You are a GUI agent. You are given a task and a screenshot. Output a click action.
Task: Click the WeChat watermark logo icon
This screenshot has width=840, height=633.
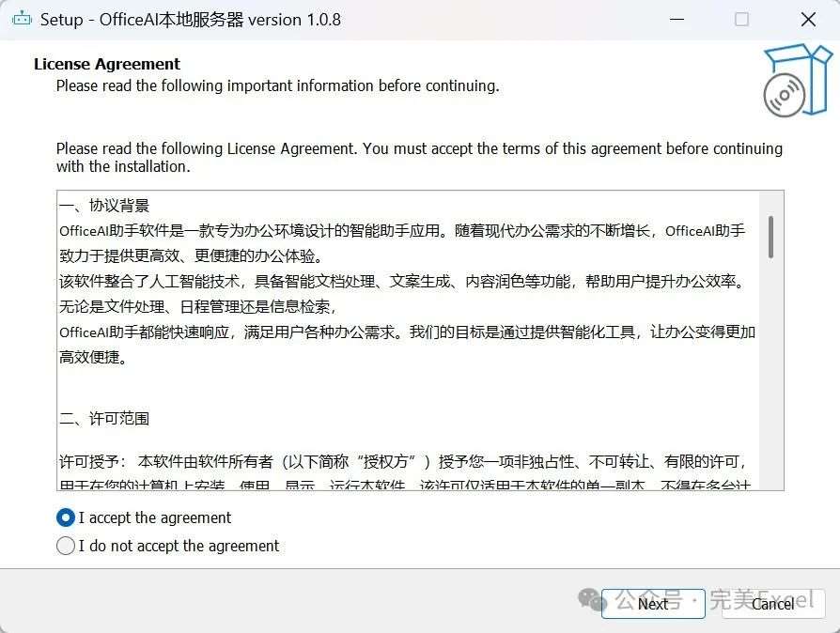point(592,599)
